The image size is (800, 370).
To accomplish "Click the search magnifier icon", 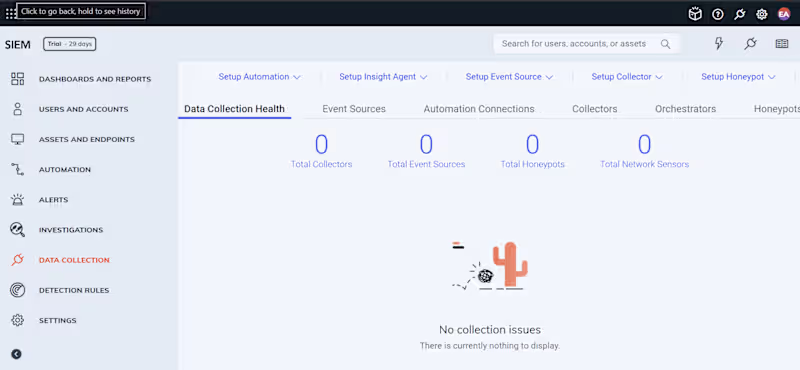I will (x=665, y=44).
